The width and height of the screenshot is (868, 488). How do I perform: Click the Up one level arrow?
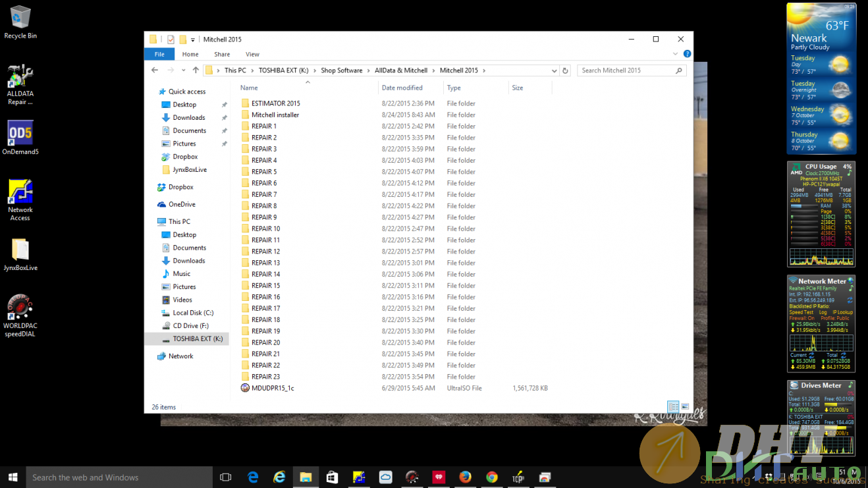click(196, 70)
